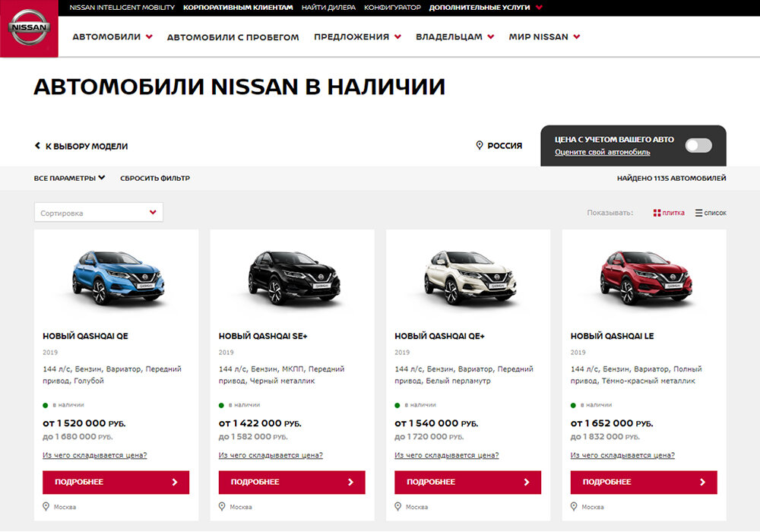The height and width of the screenshot is (532, 760).
Task: Open the Дополнительные услуги dropdown
Action: tap(486, 8)
